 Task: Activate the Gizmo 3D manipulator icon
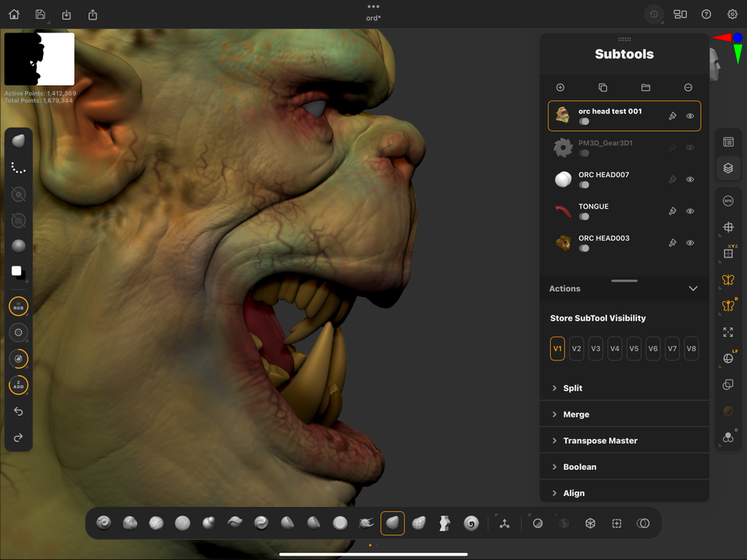pyautogui.click(x=728, y=227)
